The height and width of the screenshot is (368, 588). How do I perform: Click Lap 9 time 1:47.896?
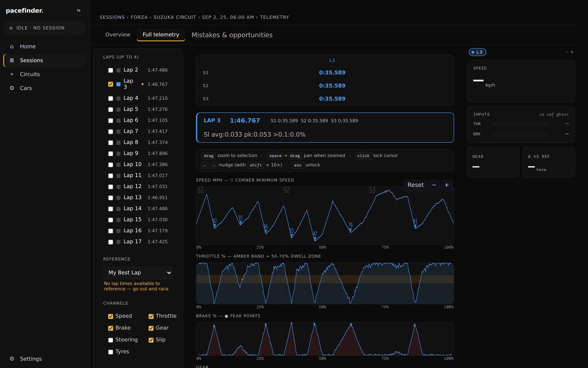pos(158,153)
